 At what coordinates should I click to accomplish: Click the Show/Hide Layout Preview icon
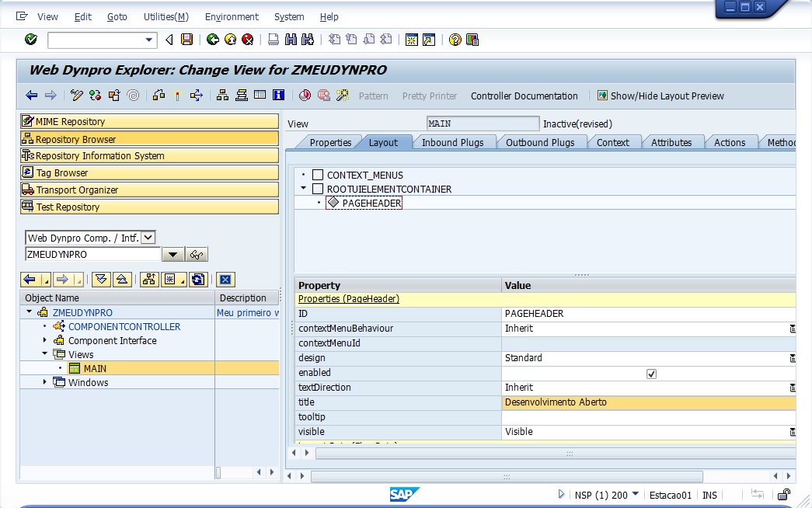[602, 96]
